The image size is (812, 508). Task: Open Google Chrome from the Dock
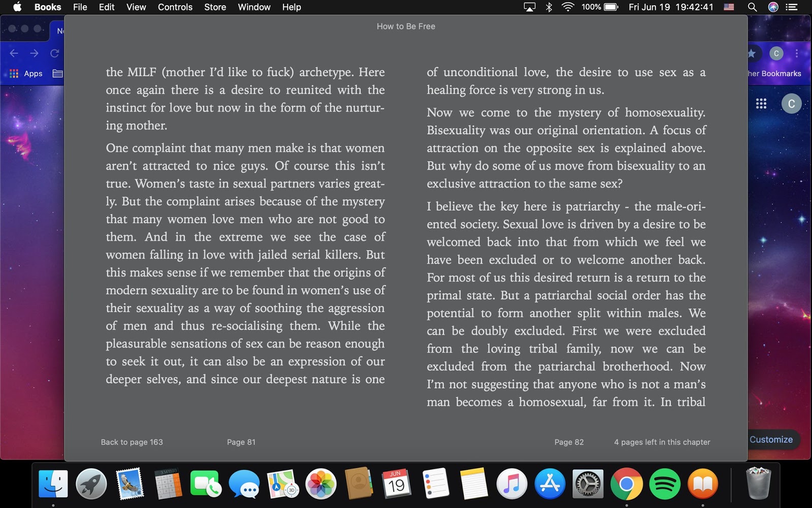(626, 484)
